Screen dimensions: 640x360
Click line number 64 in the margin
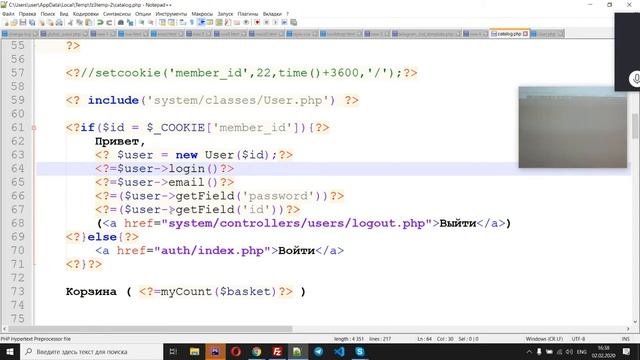point(18,169)
